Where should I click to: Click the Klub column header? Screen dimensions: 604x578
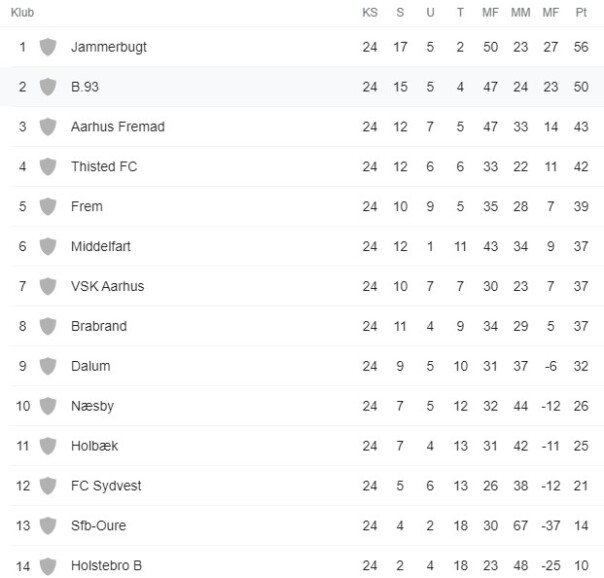[x=22, y=13]
